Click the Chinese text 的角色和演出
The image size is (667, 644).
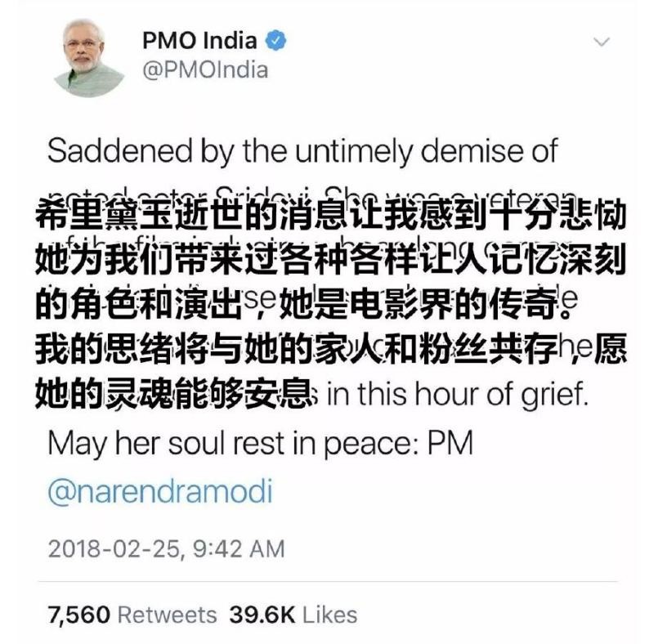(138, 305)
